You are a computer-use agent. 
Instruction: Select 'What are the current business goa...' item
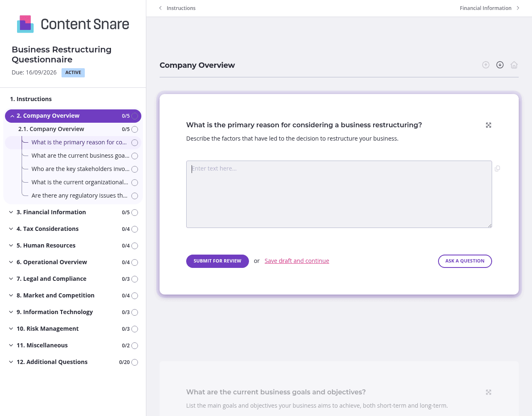[80, 156]
